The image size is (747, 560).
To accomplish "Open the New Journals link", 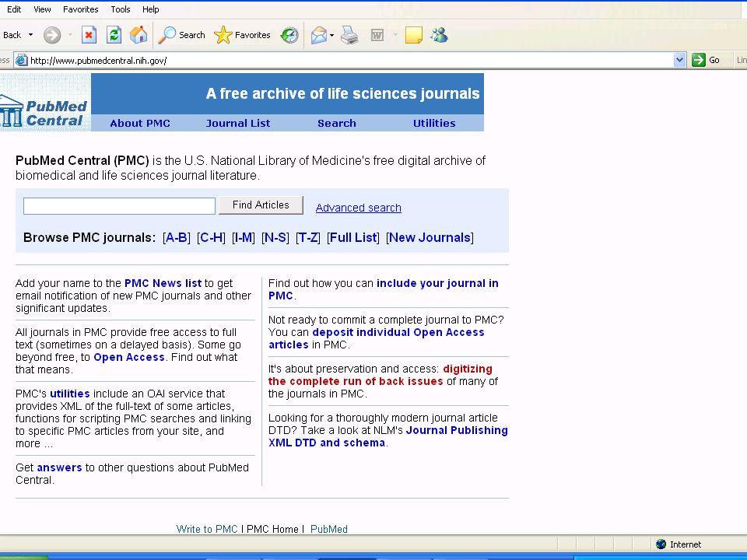I will point(430,237).
